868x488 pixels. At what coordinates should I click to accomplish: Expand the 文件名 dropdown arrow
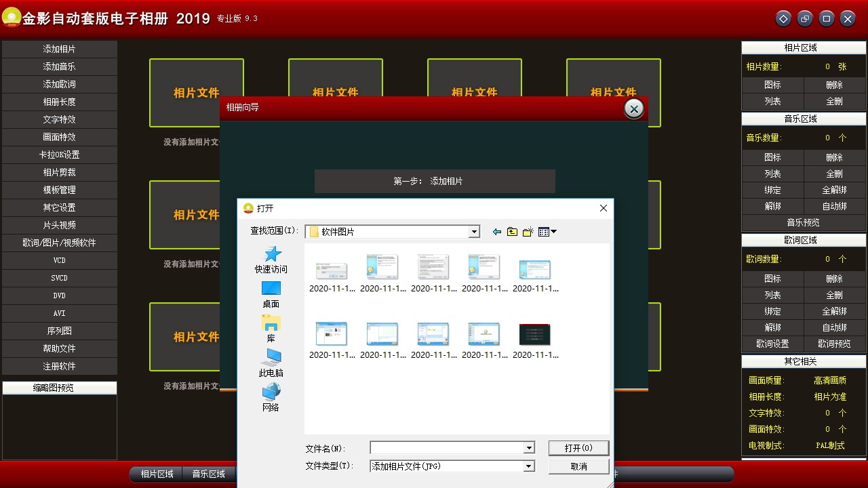tap(529, 448)
